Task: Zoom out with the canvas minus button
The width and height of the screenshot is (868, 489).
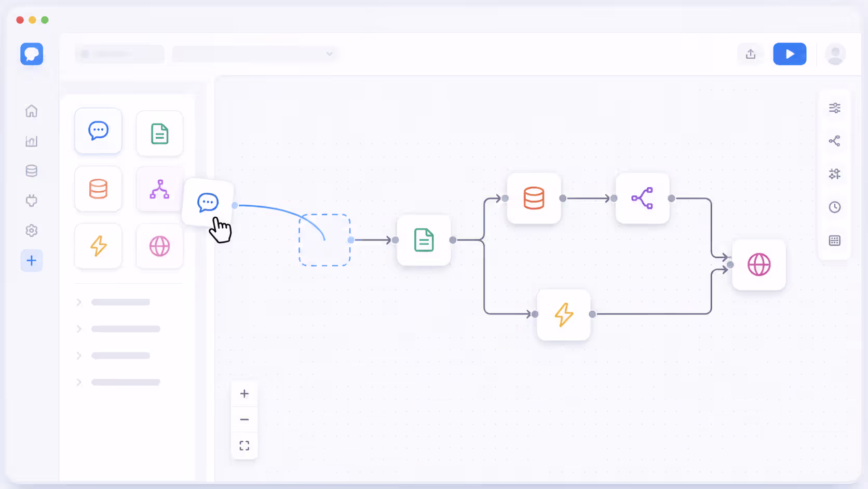Action: (x=245, y=419)
